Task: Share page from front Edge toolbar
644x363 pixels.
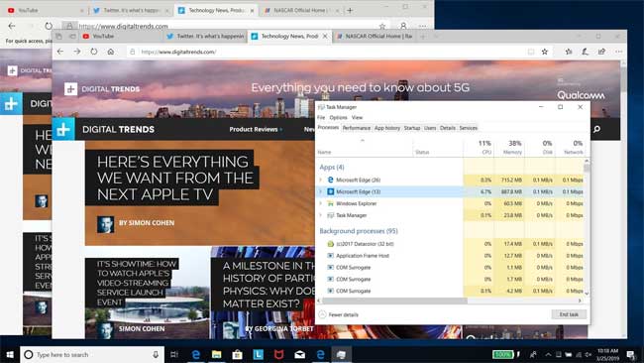Action: coord(601,52)
